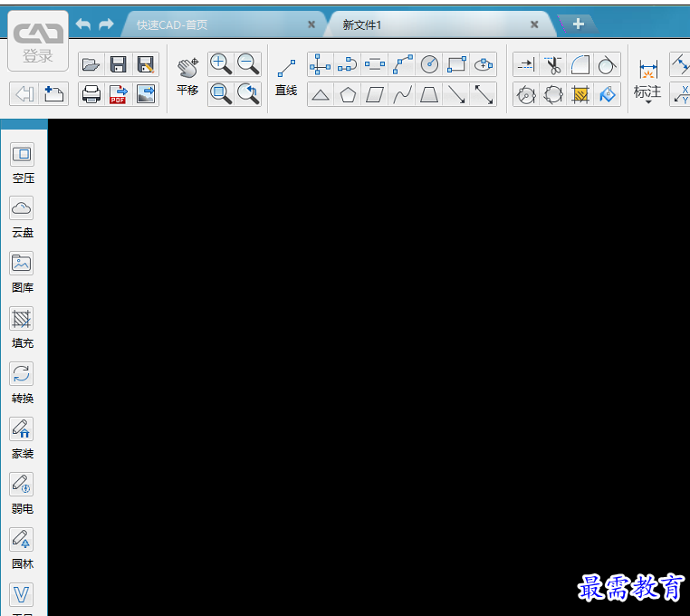Select the 平移 pan tool
The width and height of the screenshot is (690, 616).
(187, 77)
